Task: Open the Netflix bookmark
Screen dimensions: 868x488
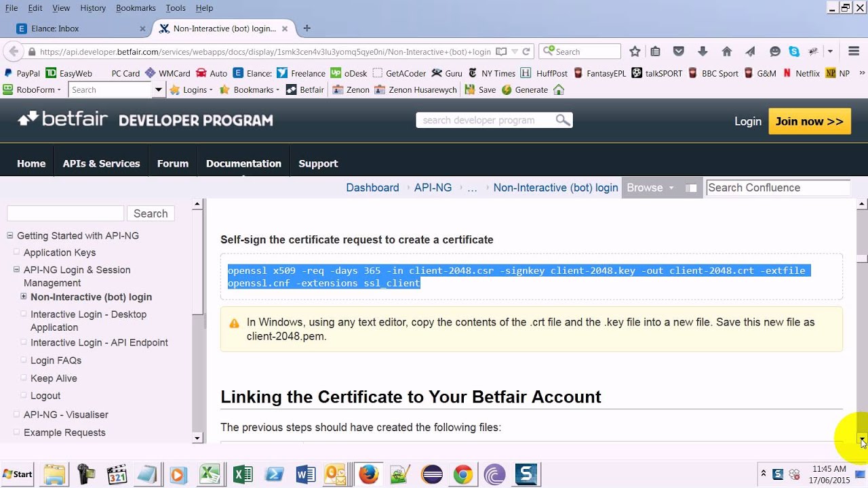Action: point(801,73)
